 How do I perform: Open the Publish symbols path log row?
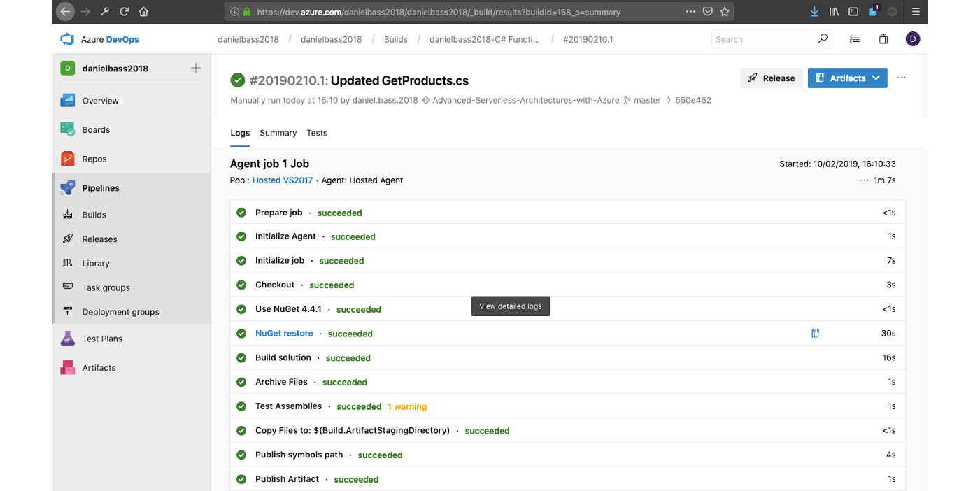567,455
